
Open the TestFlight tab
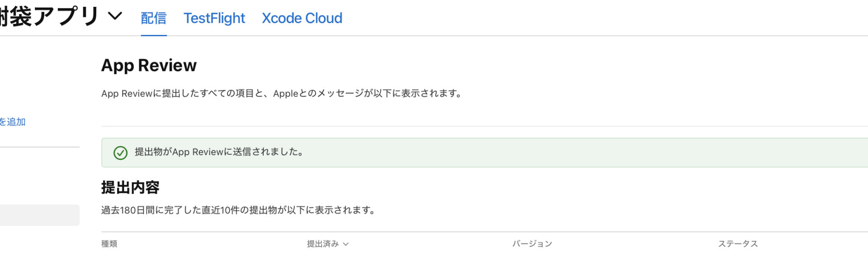214,18
